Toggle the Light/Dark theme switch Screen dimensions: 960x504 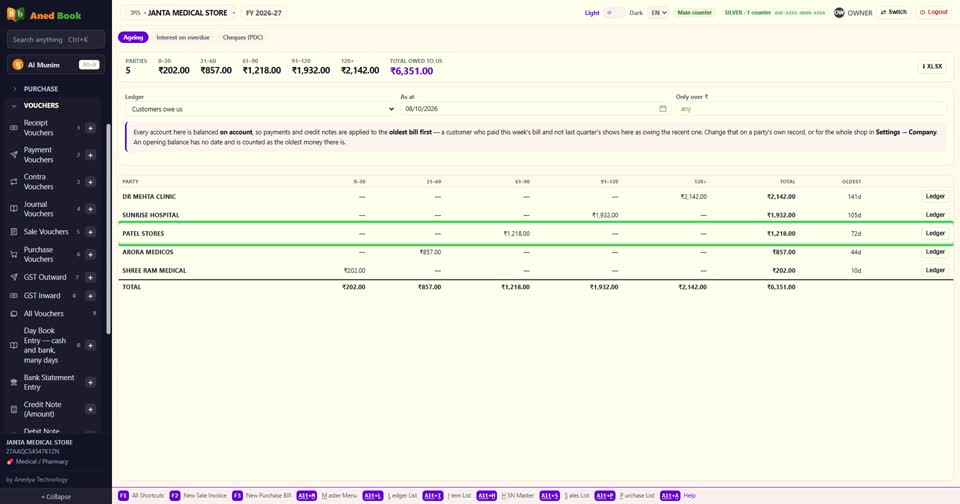point(614,12)
